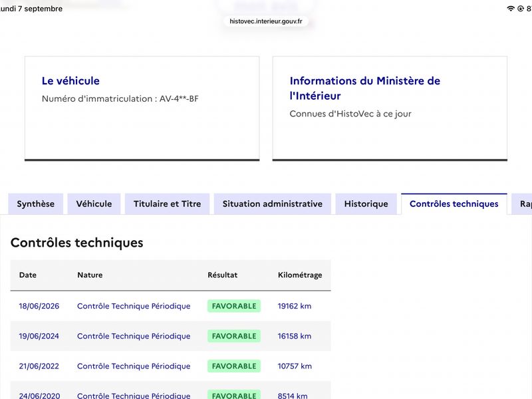Image resolution: width=532 pixels, height=399 pixels.
Task: Tap the histovec.interieur.gouv.fr address bar
Action: [x=266, y=21]
